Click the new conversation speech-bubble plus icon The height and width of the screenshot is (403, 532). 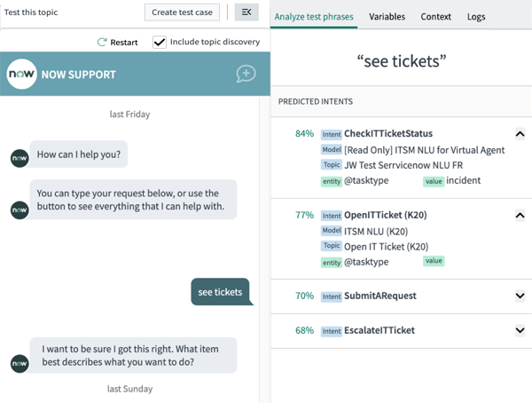(246, 74)
